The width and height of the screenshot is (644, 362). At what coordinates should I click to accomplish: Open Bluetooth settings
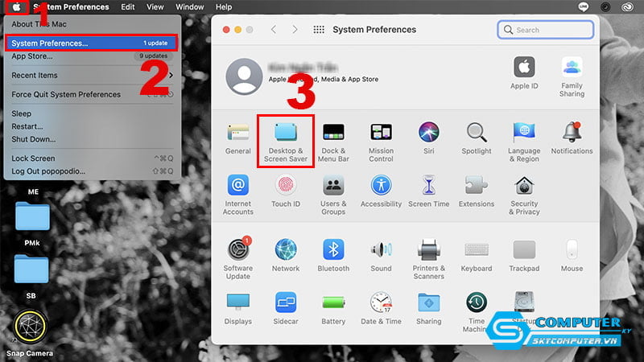333,255
